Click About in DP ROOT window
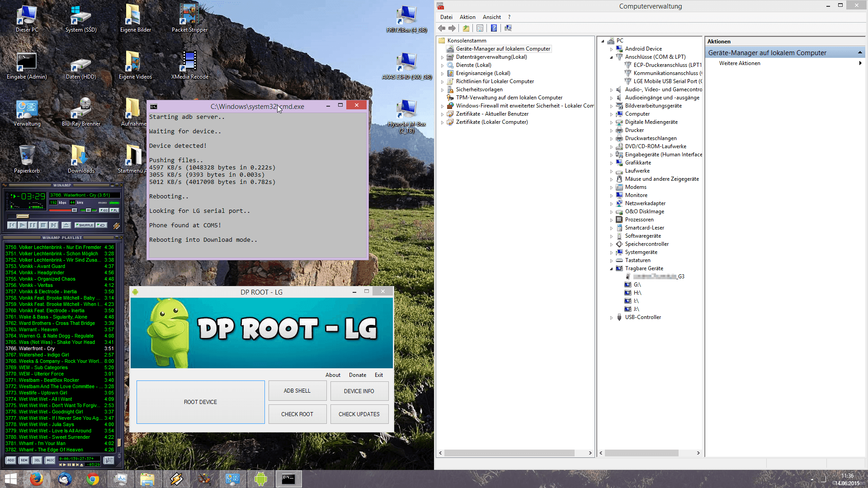868x488 pixels. [x=333, y=375]
